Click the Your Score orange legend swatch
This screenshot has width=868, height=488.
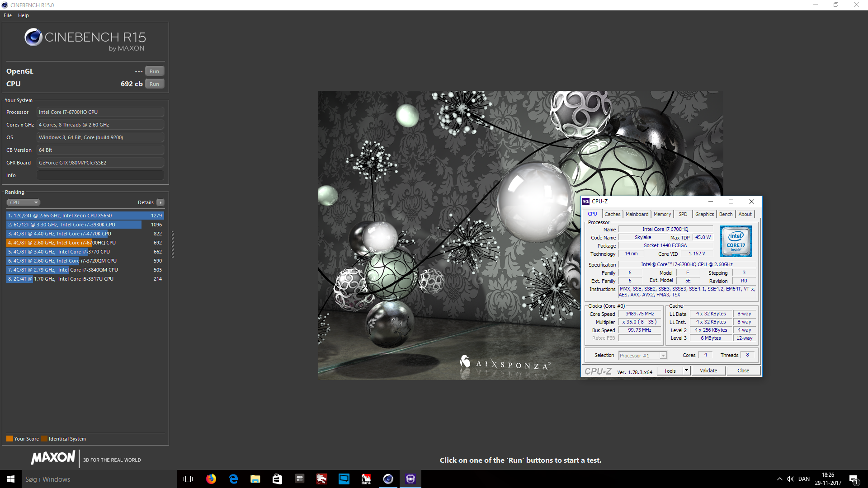9,439
